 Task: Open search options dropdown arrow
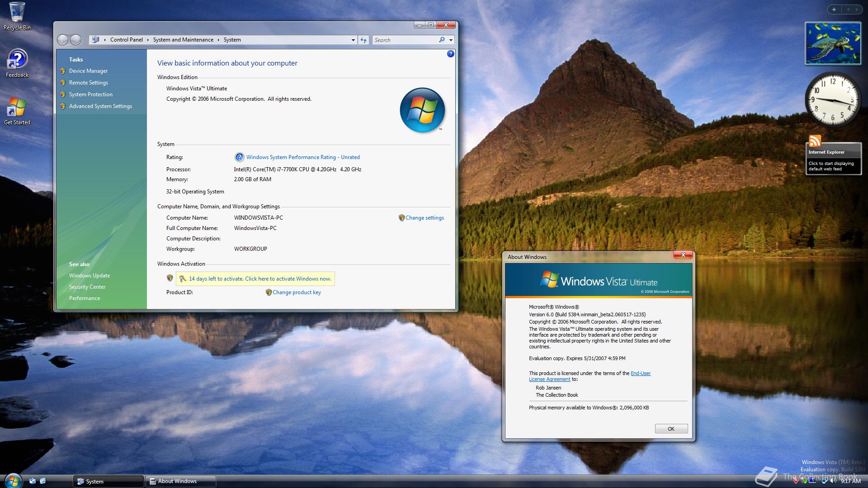(x=451, y=40)
